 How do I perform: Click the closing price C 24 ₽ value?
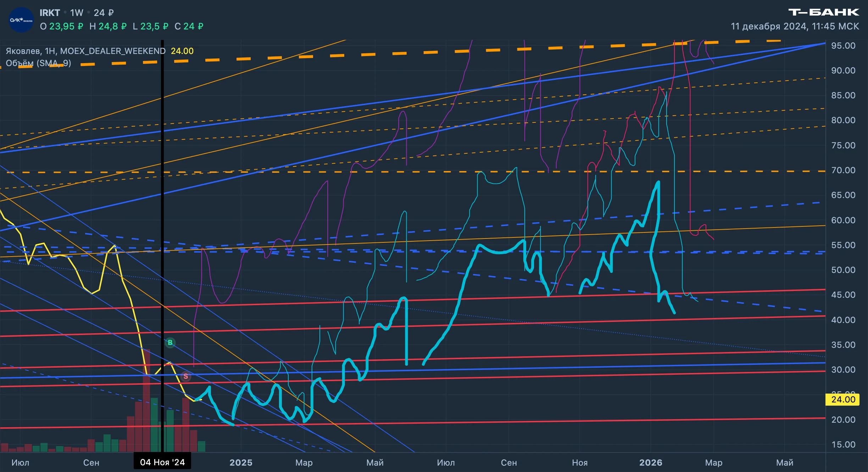click(189, 26)
